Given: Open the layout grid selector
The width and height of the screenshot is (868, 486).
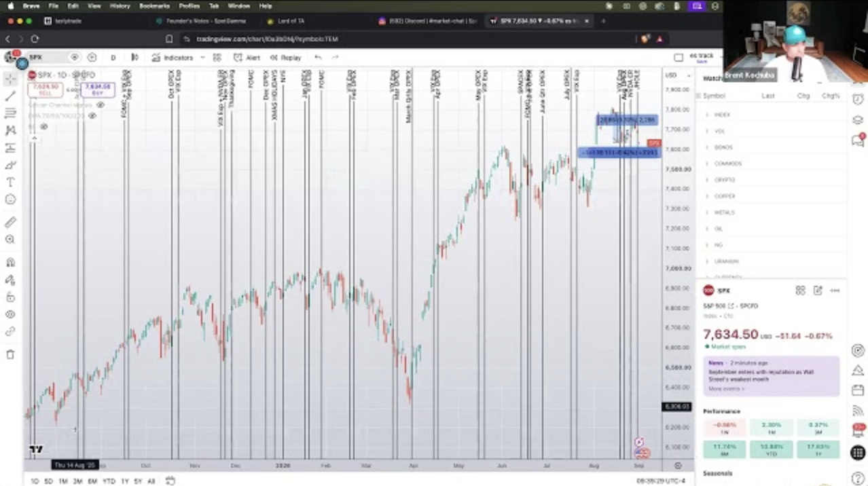Looking at the screenshot, I should [x=217, y=58].
